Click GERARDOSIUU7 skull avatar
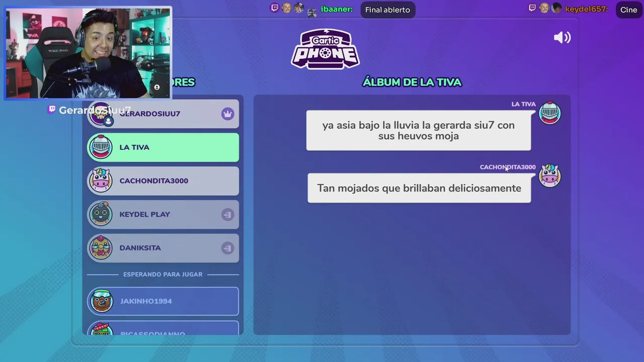The height and width of the screenshot is (362, 644). tap(101, 115)
